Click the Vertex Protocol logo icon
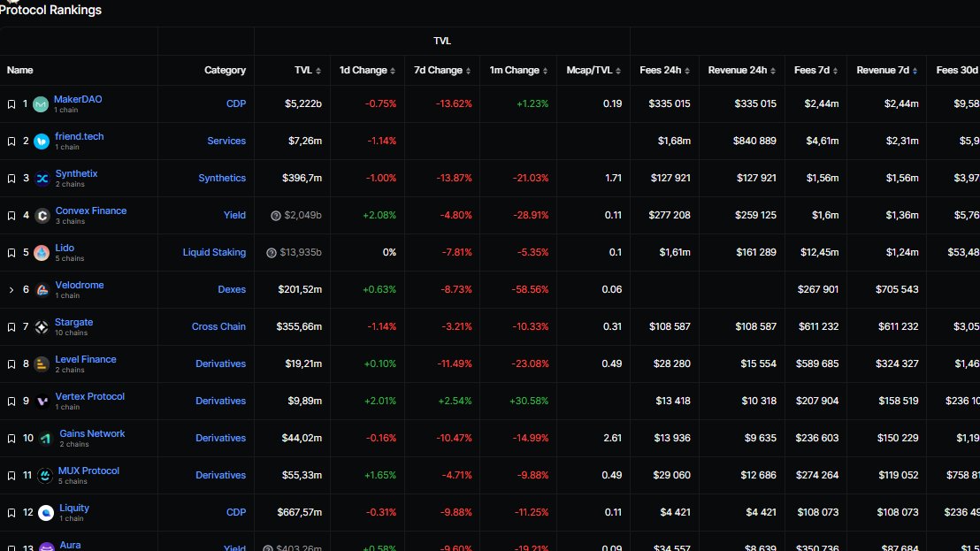 coord(42,401)
